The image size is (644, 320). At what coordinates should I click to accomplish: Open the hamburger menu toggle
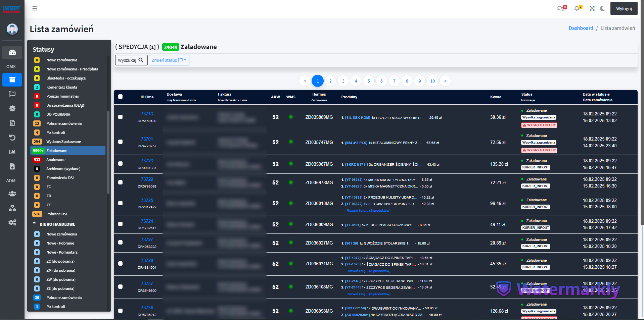[35, 8]
